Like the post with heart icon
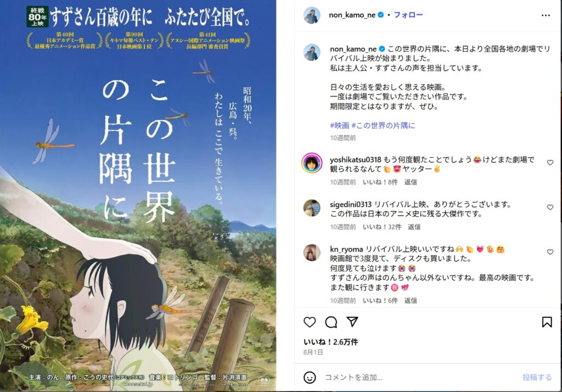Image resolution: width=562 pixels, height=392 pixels. 310,322
